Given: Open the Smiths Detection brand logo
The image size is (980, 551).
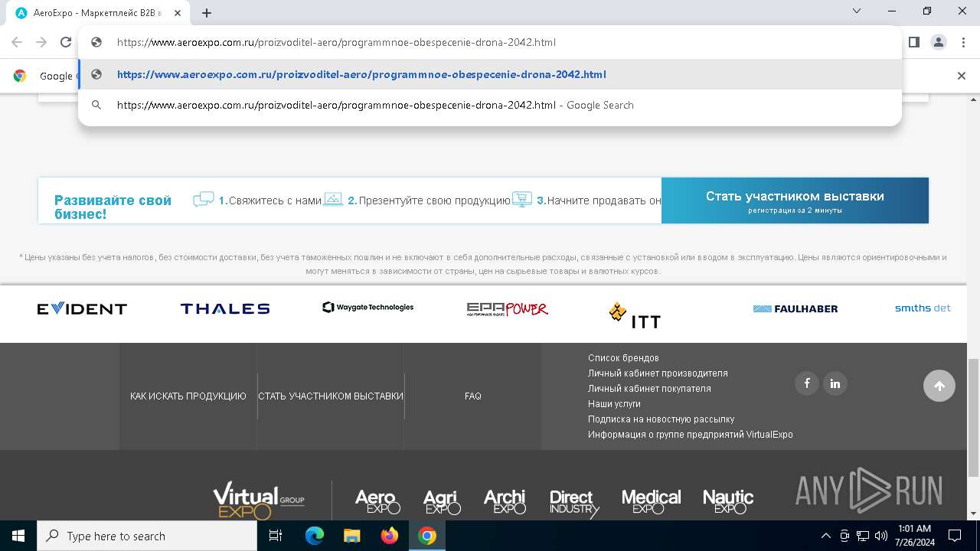Looking at the screenshot, I should (923, 308).
